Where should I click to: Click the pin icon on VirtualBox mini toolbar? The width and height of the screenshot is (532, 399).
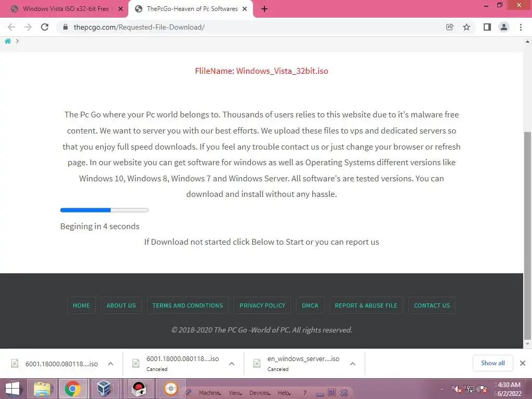[188, 393]
